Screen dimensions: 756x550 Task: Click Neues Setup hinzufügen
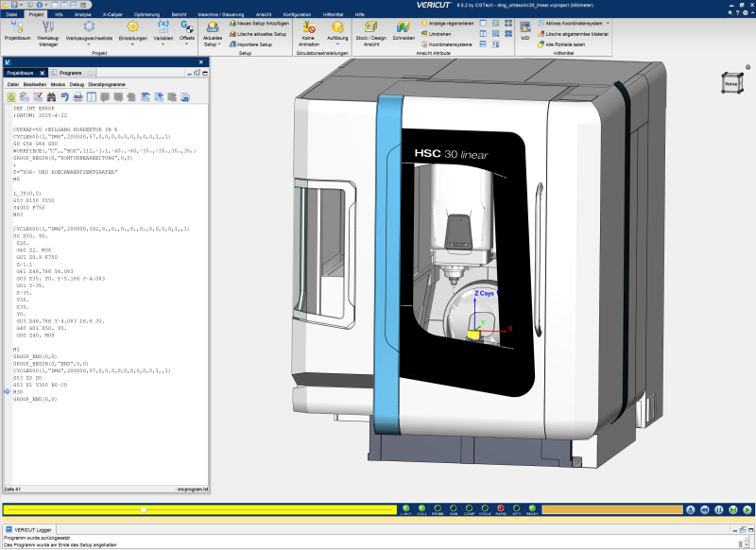coord(259,23)
